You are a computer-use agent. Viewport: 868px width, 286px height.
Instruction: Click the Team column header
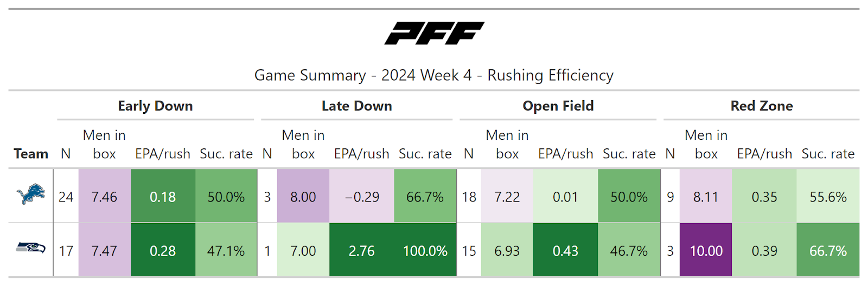(x=31, y=154)
